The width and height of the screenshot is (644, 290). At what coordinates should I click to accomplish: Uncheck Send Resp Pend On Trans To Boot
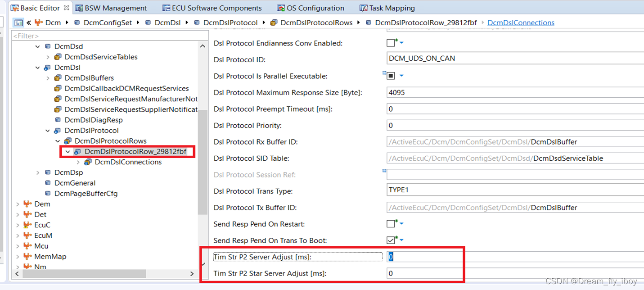coord(391,240)
